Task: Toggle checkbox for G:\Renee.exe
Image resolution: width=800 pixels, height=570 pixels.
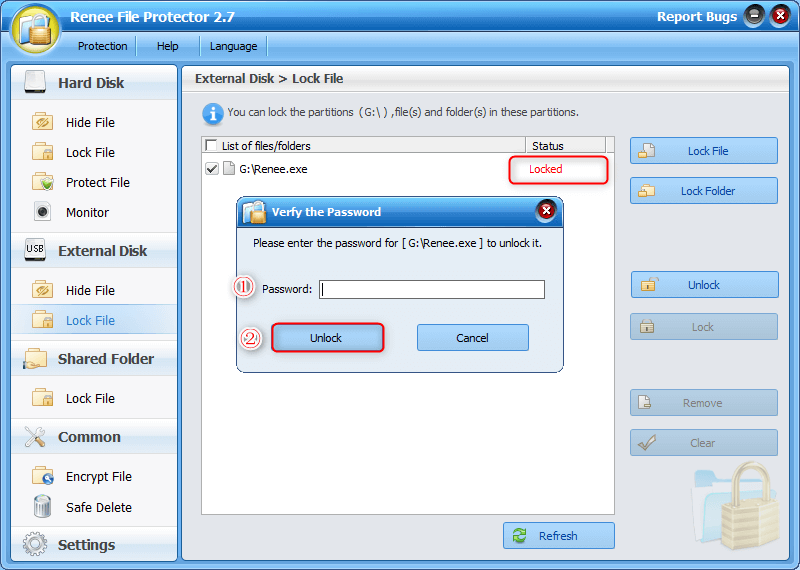Action: 212,169
